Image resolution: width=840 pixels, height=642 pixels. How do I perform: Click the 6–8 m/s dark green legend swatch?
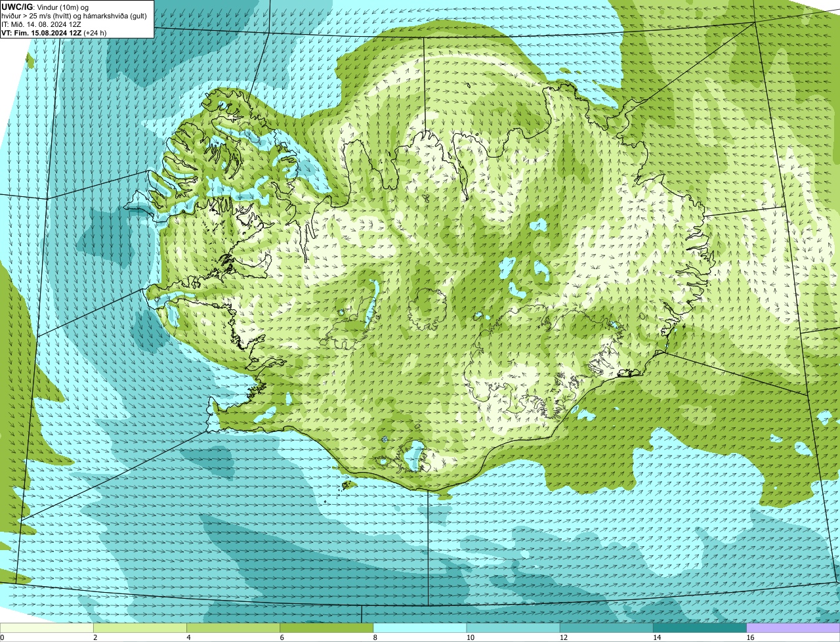coord(326,628)
